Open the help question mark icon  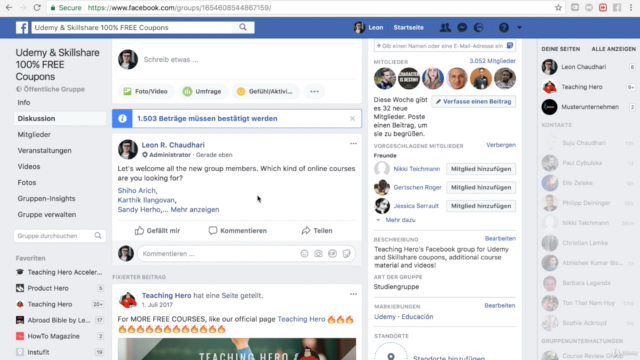(504, 27)
